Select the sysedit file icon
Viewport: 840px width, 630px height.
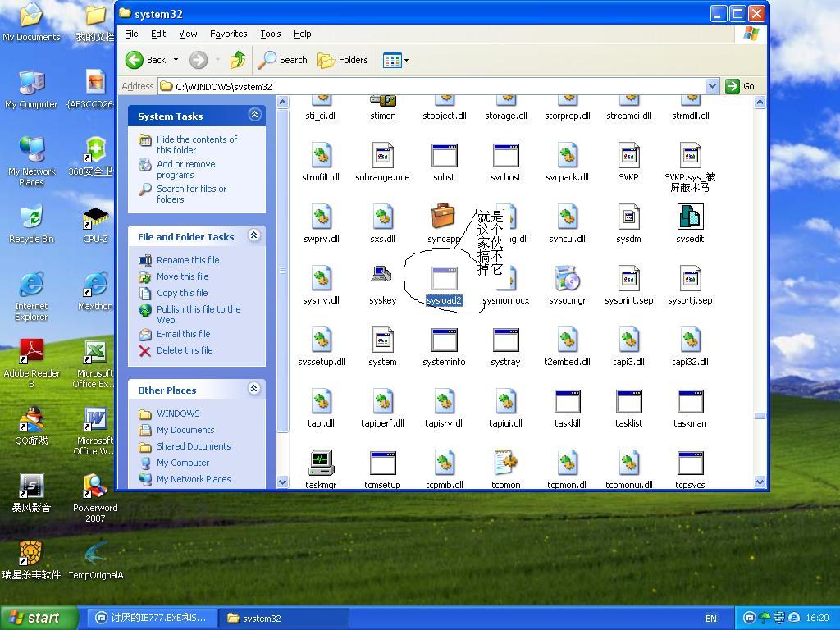click(690, 217)
